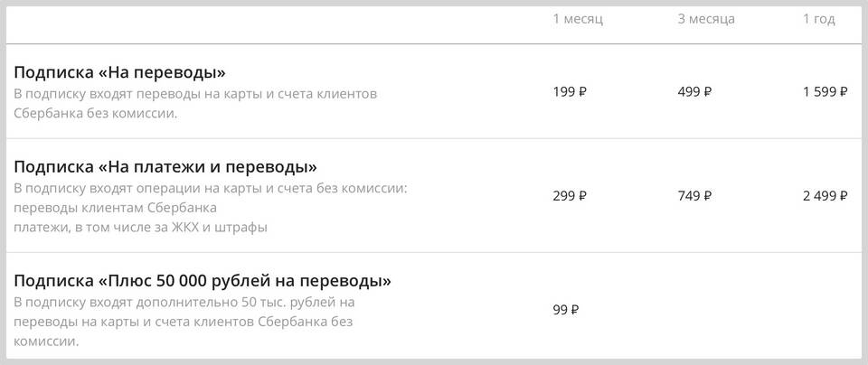This screenshot has height=365, width=868.
Task: Click the line "Сбербанка без комиссии."
Action: tap(95, 114)
